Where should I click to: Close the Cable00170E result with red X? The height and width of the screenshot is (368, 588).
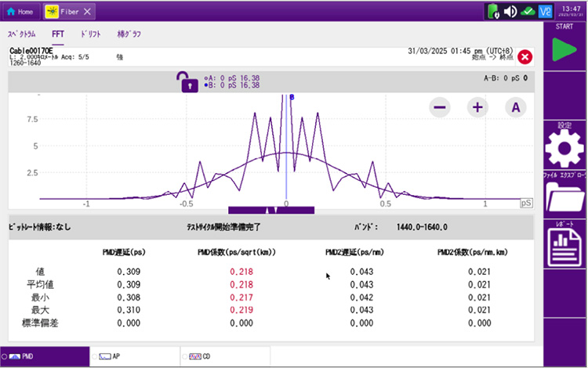pyautogui.click(x=525, y=56)
